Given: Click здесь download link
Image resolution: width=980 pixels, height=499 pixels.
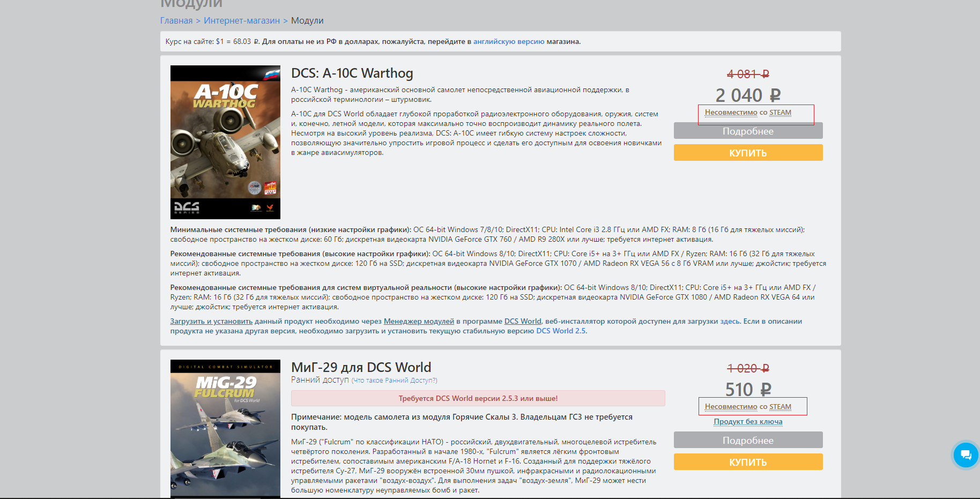Looking at the screenshot, I should [730, 322].
